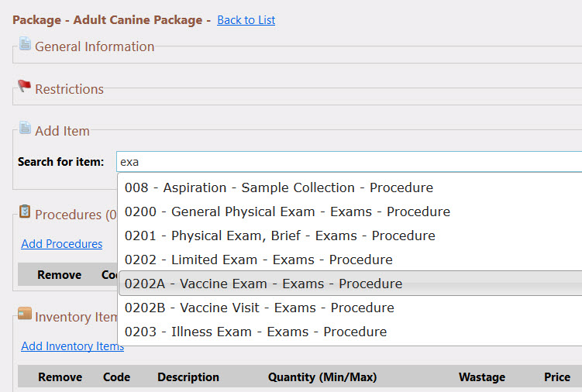Viewport: 582px width, 392px height.
Task: Expand the Restrictions section heading
Action: 69,89
